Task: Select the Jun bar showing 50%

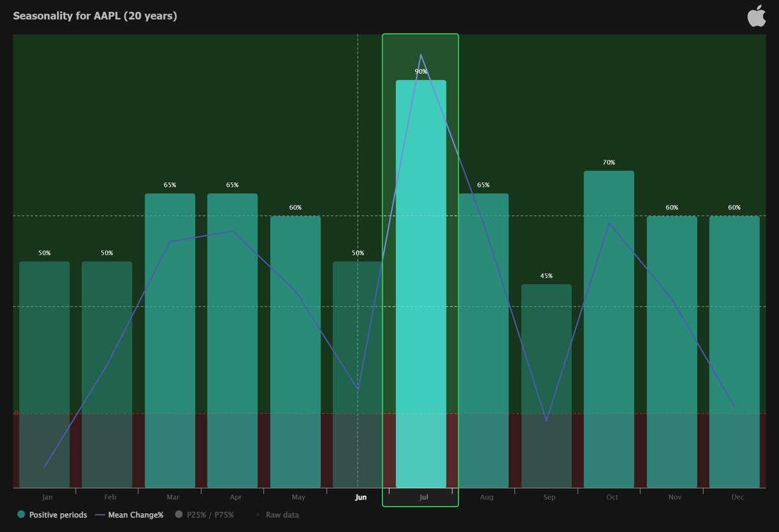Action: click(358, 374)
